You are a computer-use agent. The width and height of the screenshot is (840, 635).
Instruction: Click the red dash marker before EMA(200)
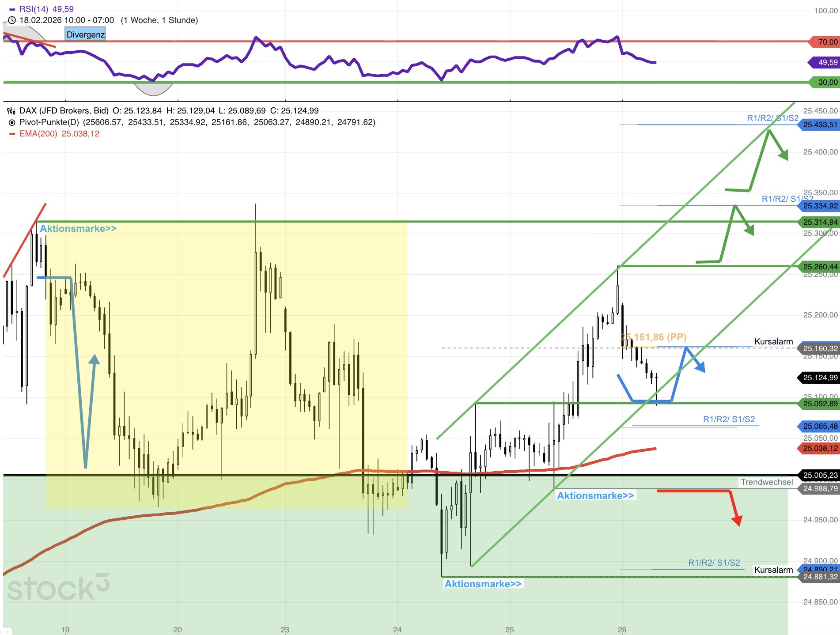[12, 134]
